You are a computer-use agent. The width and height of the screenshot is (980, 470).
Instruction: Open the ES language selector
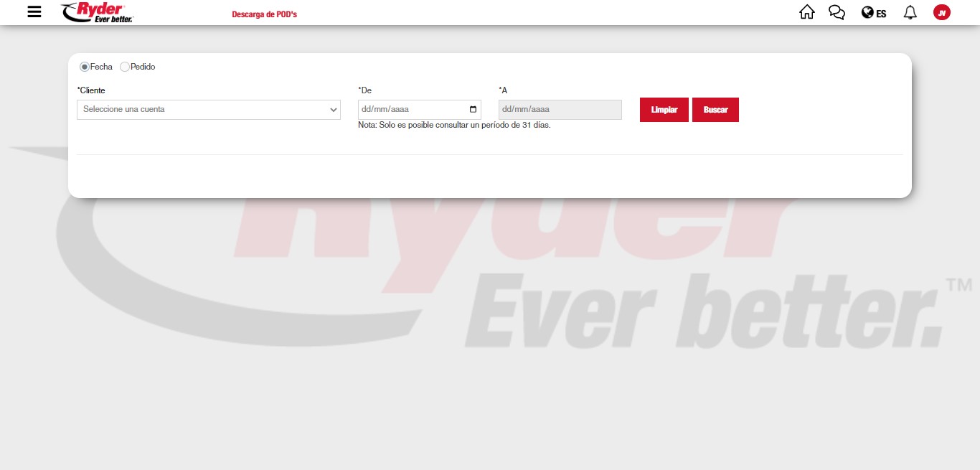[881, 14]
